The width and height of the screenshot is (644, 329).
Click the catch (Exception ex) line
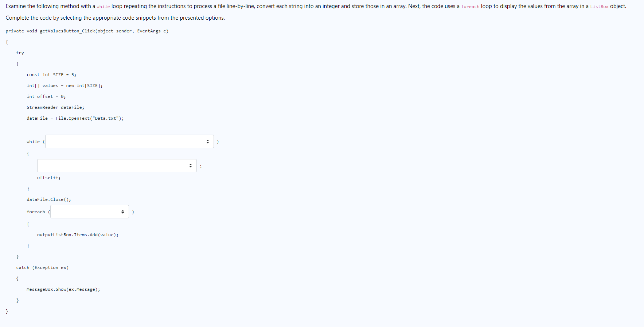click(x=42, y=267)
